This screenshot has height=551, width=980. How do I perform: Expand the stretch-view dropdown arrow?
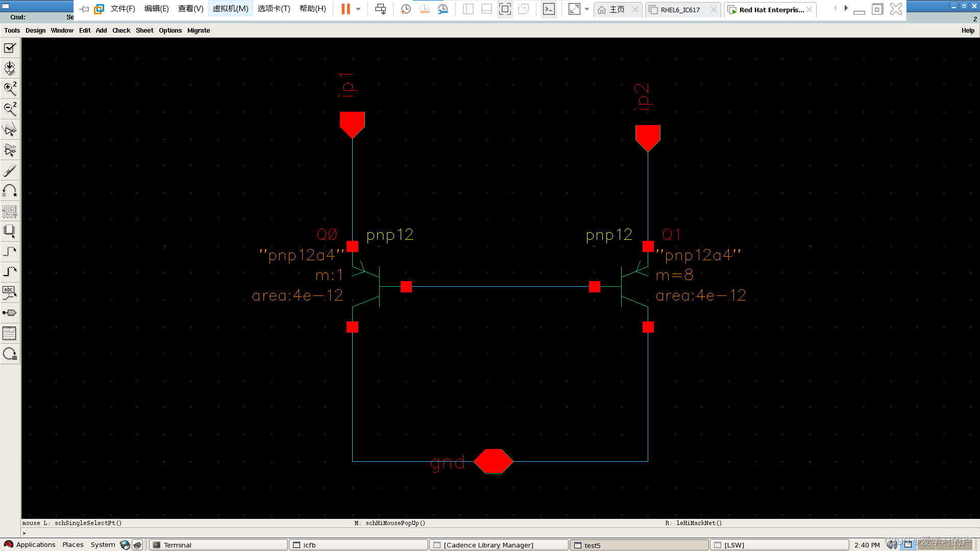[587, 9]
